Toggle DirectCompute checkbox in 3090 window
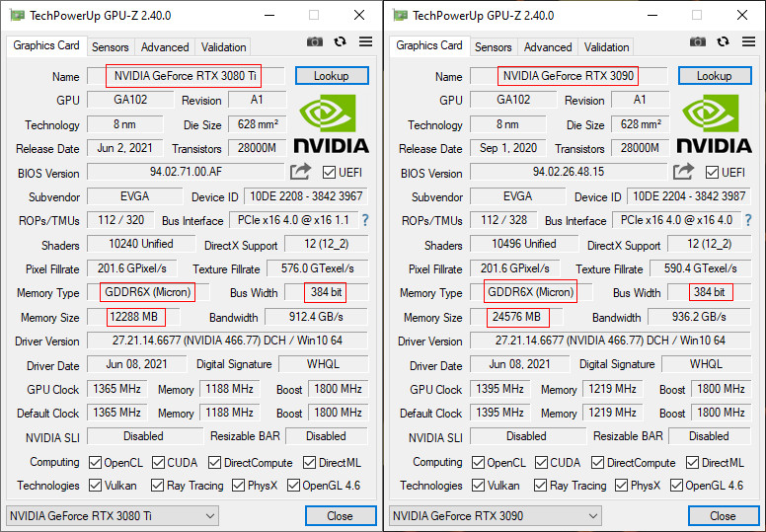The image size is (766, 532). tap(597, 462)
